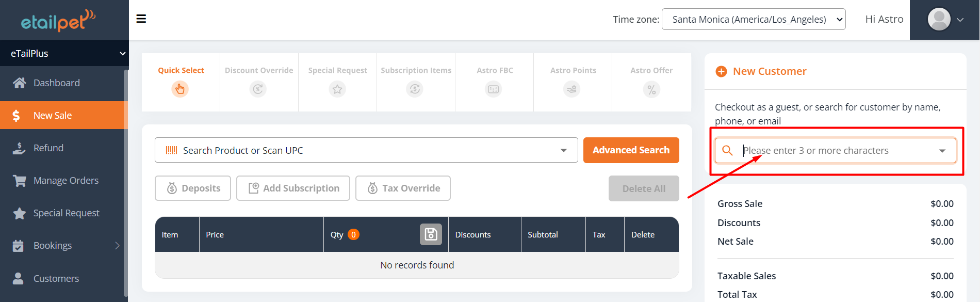
Task: Click the hamburger menu icon
Action: click(141, 19)
